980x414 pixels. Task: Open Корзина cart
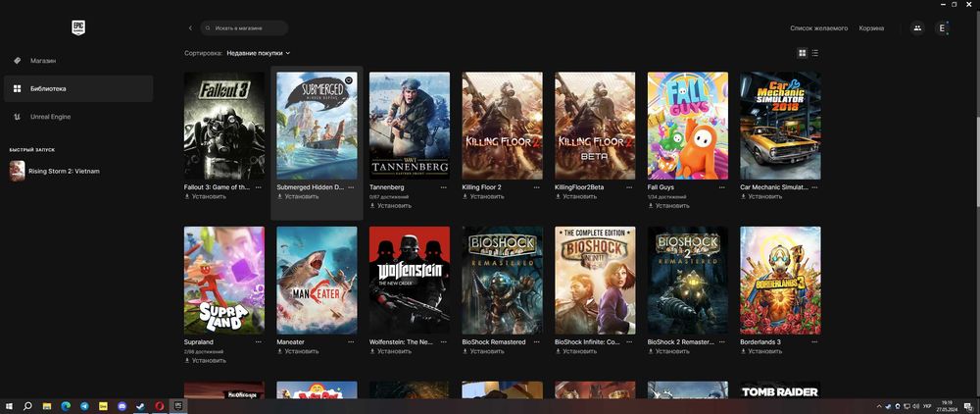coord(871,28)
